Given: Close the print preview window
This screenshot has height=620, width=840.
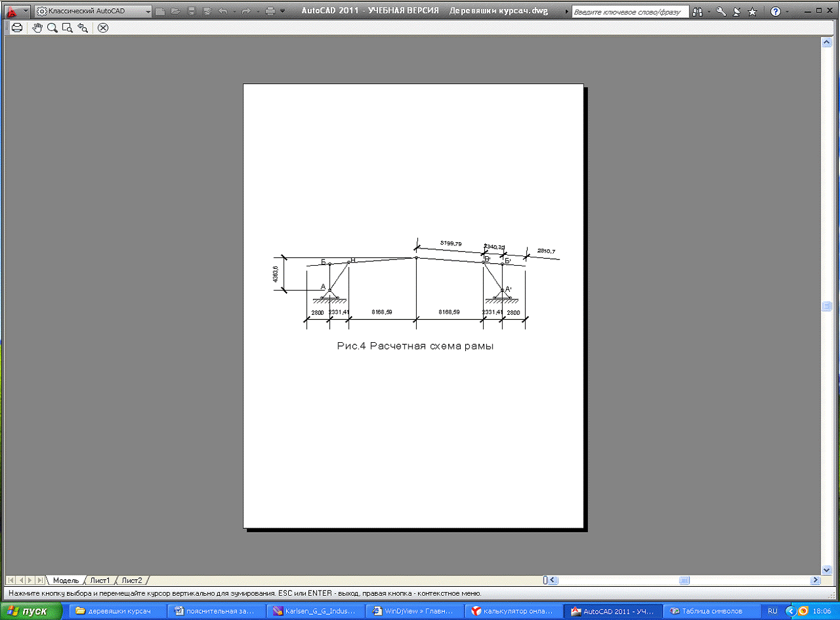Looking at the screenshot, I should pyautogui.click(x=103, y=27).
